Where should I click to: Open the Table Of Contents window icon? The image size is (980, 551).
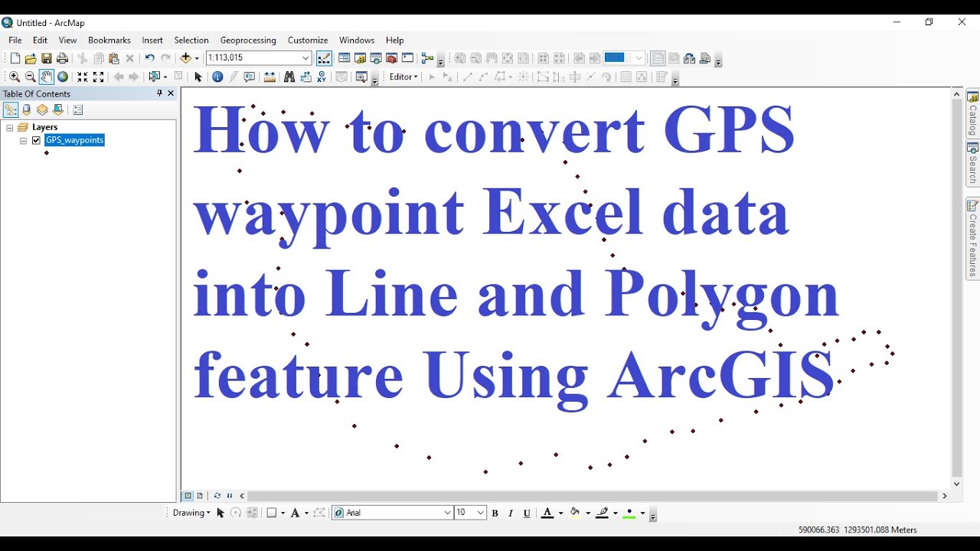345,58
